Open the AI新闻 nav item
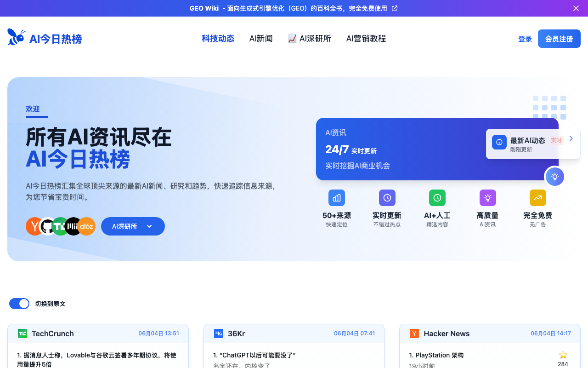Screen dimensions: 588x368 coord(261,39)
